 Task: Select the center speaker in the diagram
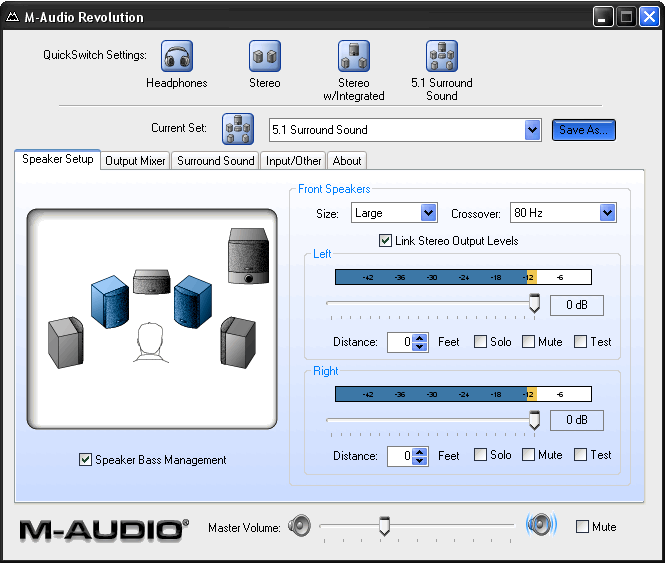pos(152,281)
